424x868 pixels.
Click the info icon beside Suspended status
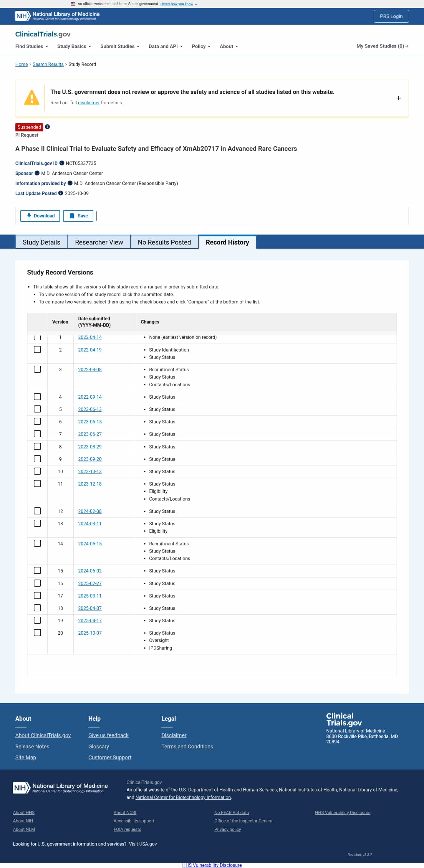[47, 127]
